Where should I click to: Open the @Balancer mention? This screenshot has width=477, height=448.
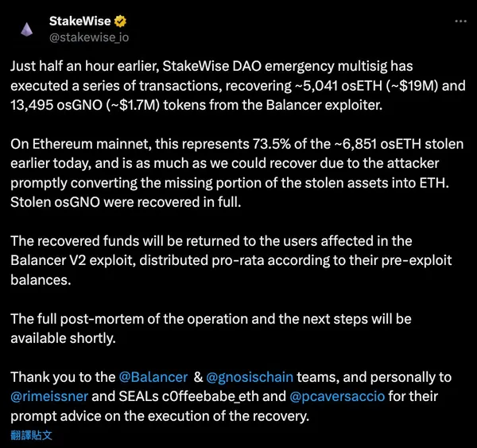click(153, 377)
